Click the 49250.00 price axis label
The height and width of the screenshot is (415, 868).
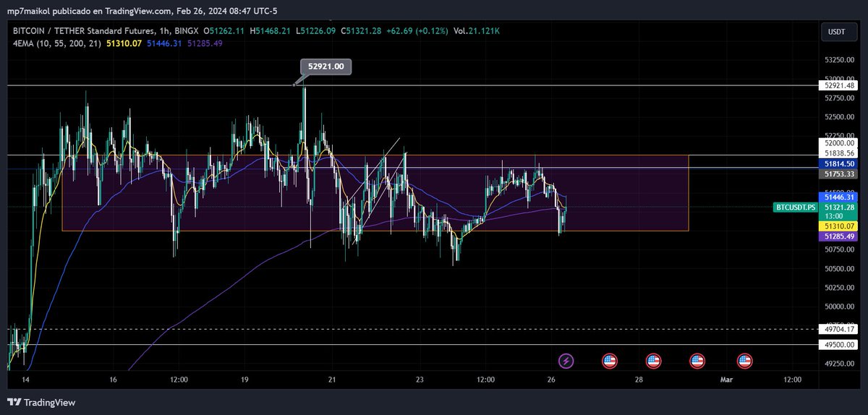tap(840, 364)
